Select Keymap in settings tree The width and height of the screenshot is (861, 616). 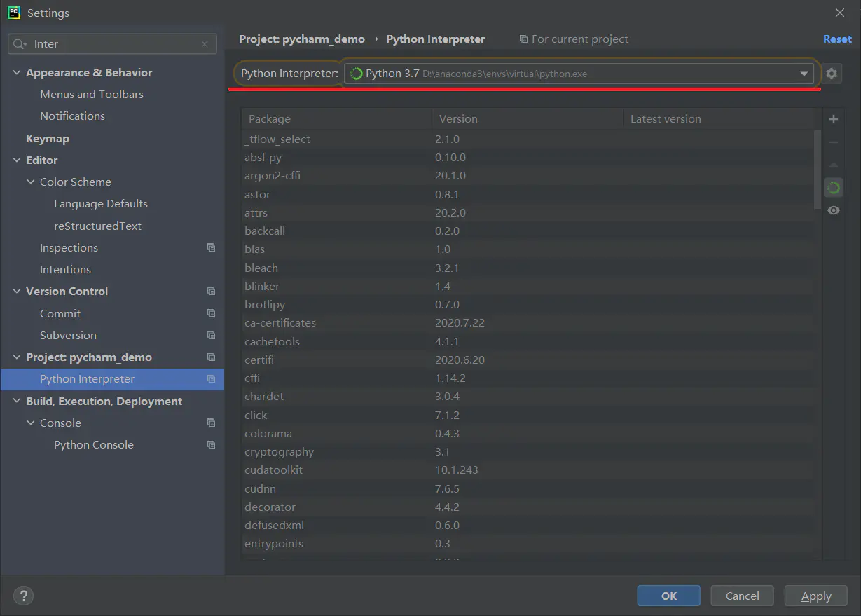[48, 139]
